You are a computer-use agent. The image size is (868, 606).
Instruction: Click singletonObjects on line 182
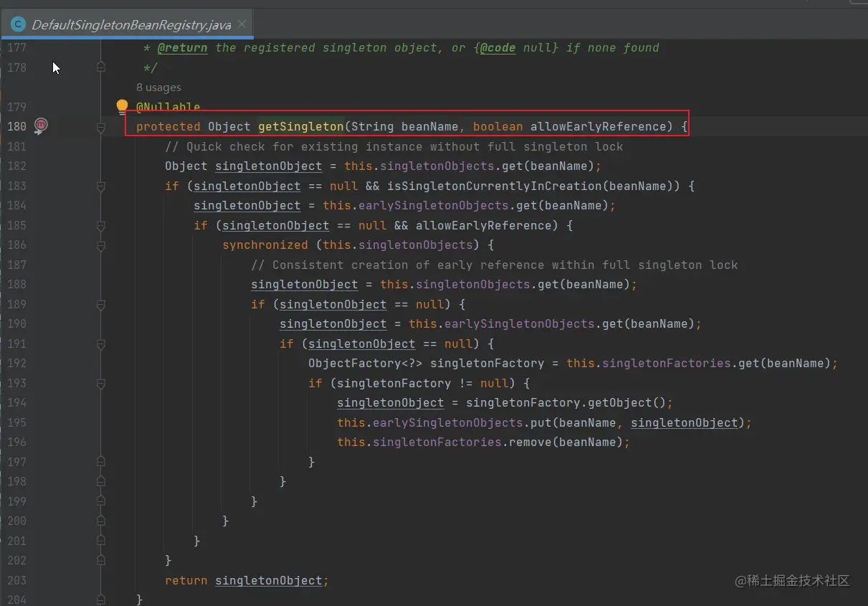click(x=437, y=166)
